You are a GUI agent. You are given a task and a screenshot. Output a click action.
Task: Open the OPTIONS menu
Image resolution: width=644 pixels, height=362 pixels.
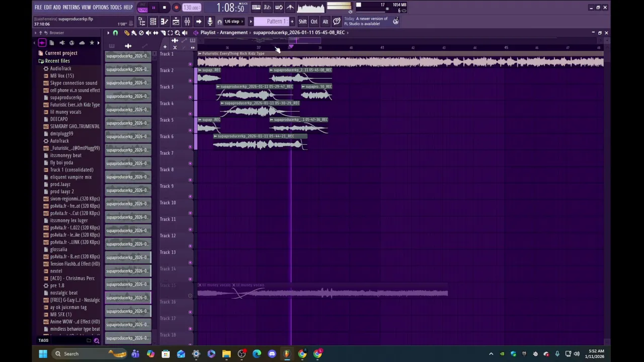101,8
